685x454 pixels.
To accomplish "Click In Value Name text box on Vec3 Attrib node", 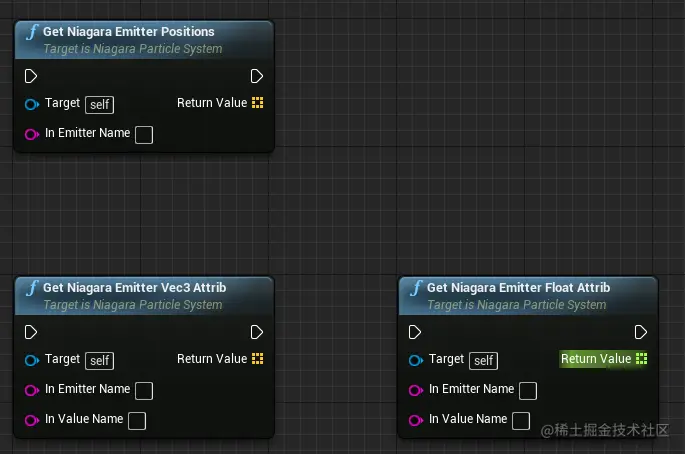I will click(137, 421).
